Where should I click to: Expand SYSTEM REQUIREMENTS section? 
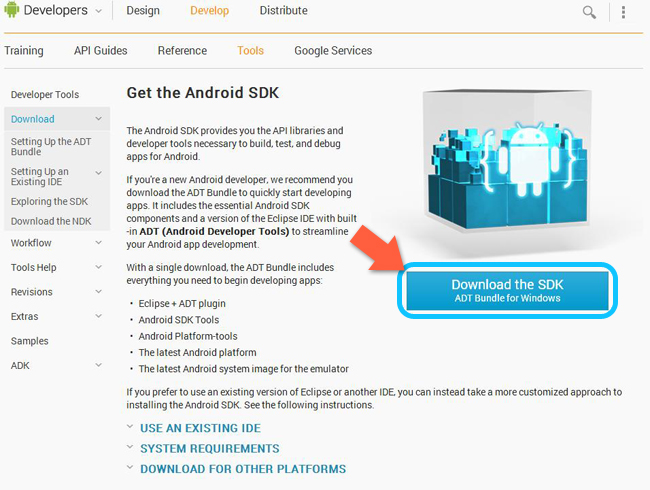click(x=210, y=449)
